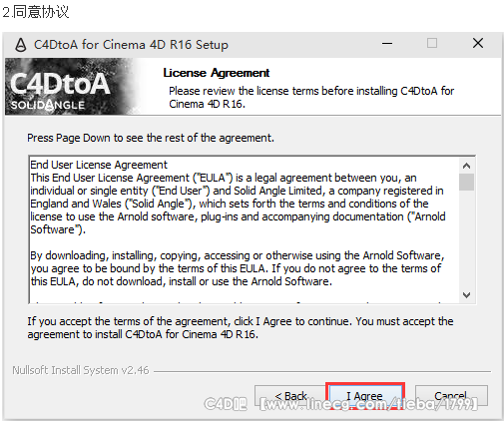Click the 'Press Page Down to see the rest' text
The width and height of the screenshot is (504, 421).
[151, 138]
